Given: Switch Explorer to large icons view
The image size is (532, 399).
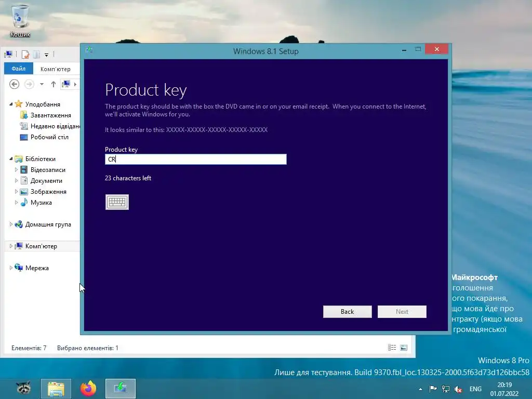Looking at the screenshot, I should tap(404, 348).
